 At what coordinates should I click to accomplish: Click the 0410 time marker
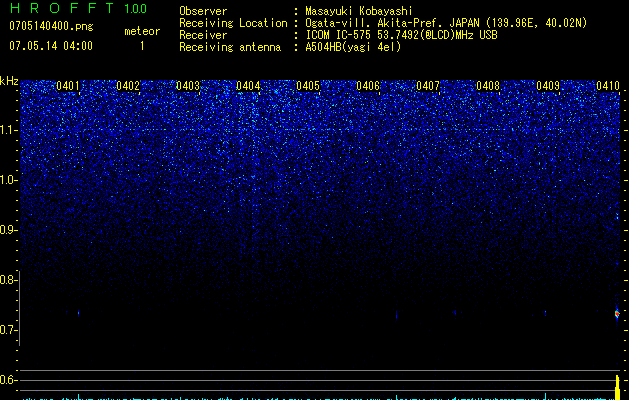click(x=608, y=86)
